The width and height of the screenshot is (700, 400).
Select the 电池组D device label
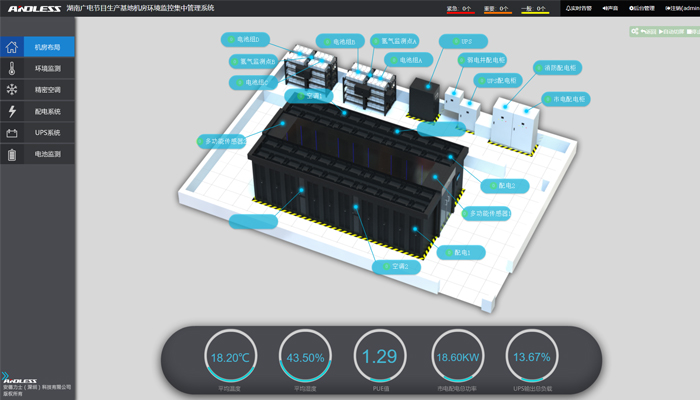[x=243, y=40]
